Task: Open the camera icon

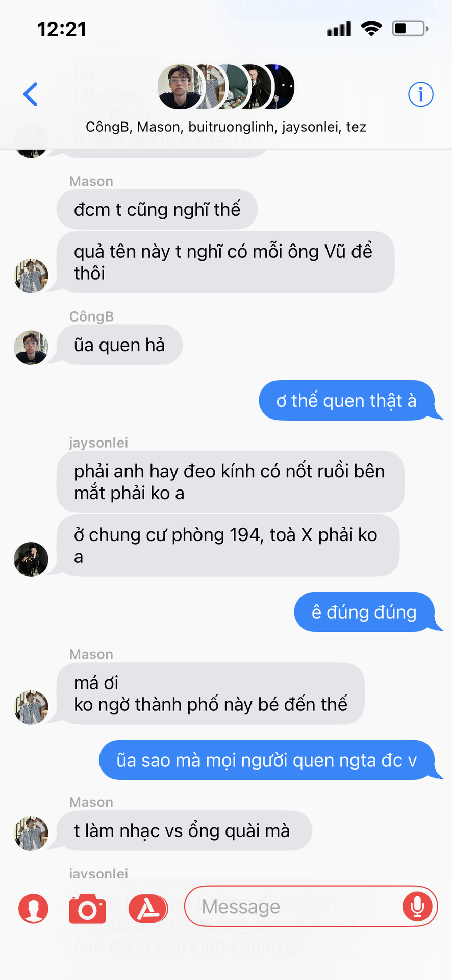Action: point(87,909)
